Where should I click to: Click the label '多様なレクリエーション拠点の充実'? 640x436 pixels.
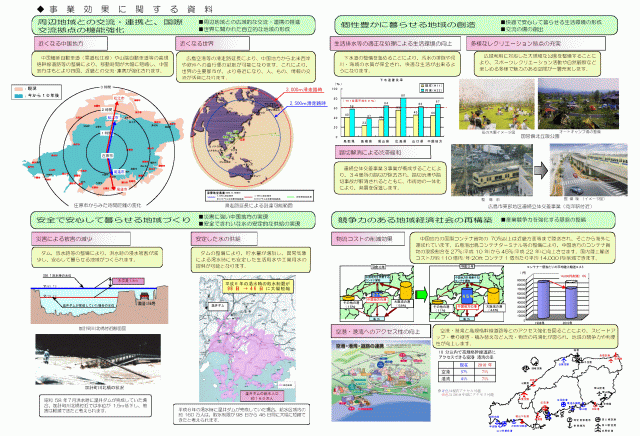pyautogui.click(x=536, y=43)
